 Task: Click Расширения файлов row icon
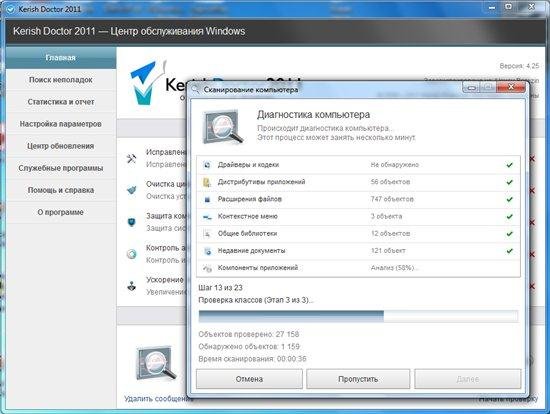pos(207,199)
